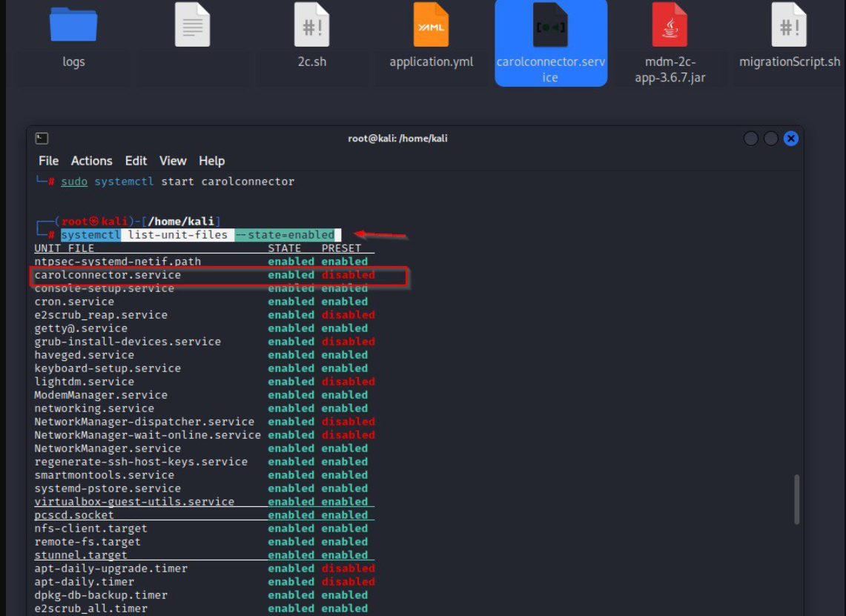846x616 pixels.
Task: Click the root@kali window title text
Action: coord(397,139)
